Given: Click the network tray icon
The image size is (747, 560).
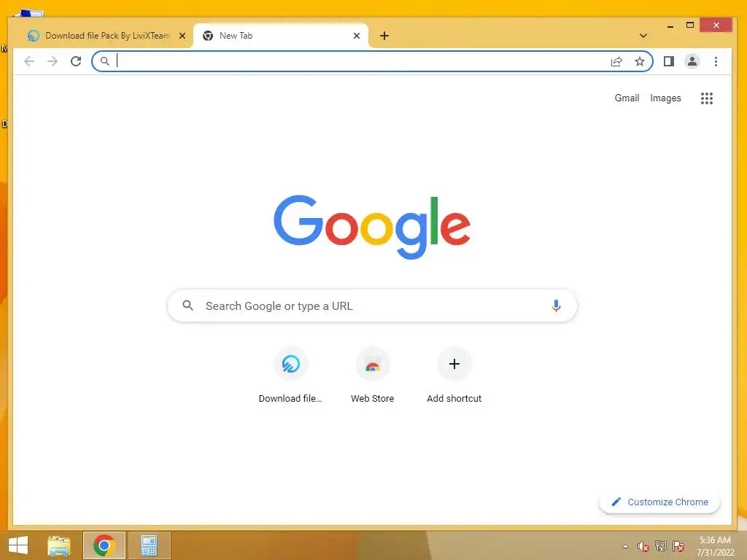Looking at the screenshot, I should pos(661,546).
